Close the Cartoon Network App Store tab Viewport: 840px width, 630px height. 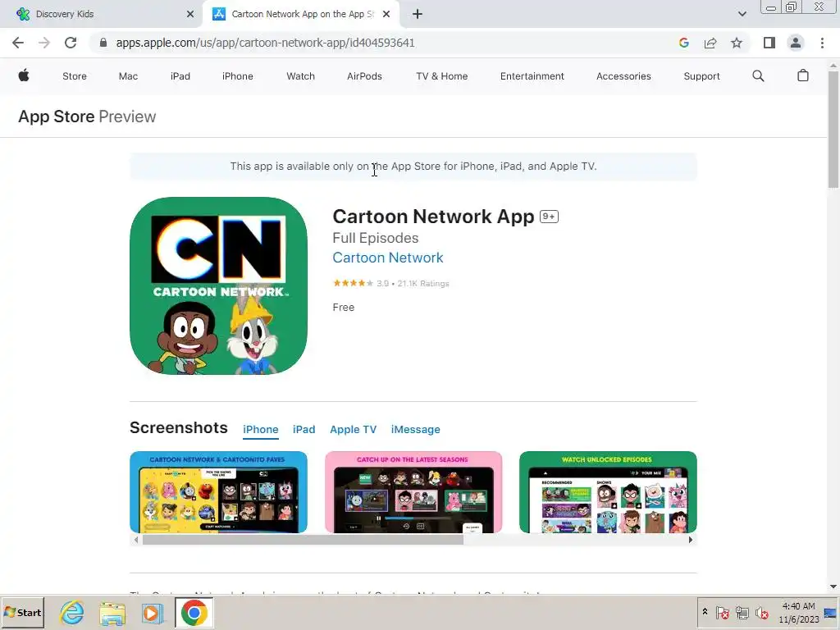point(386,14)
